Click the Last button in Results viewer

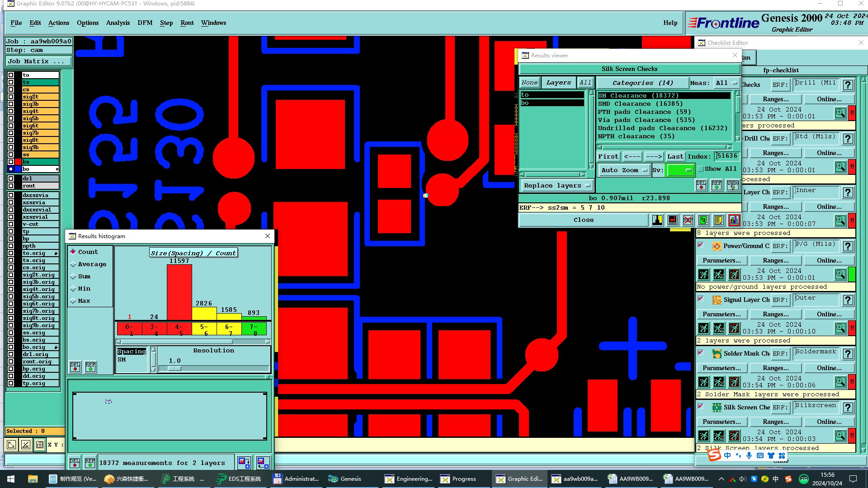[675, 157]
